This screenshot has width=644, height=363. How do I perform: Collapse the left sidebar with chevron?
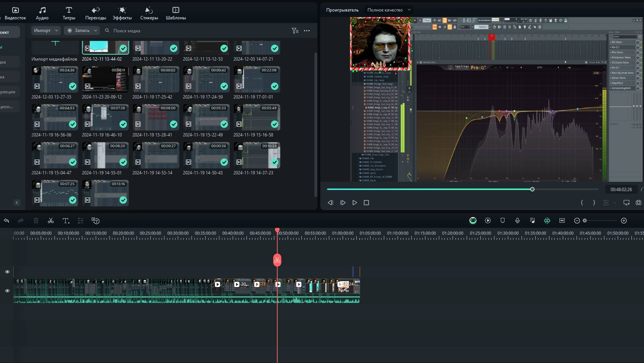[x=17, y=202]
